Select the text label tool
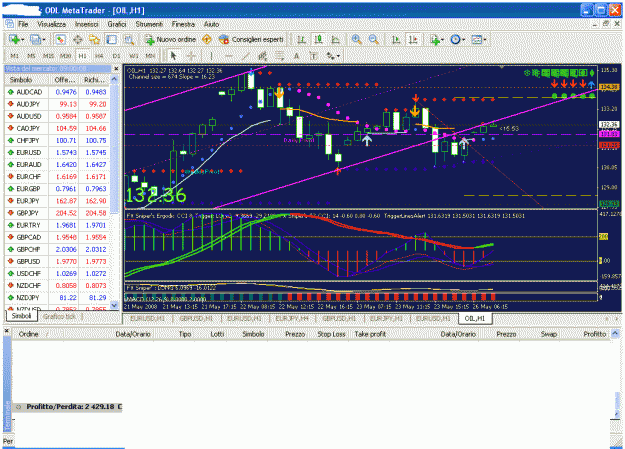 [313, 56]
